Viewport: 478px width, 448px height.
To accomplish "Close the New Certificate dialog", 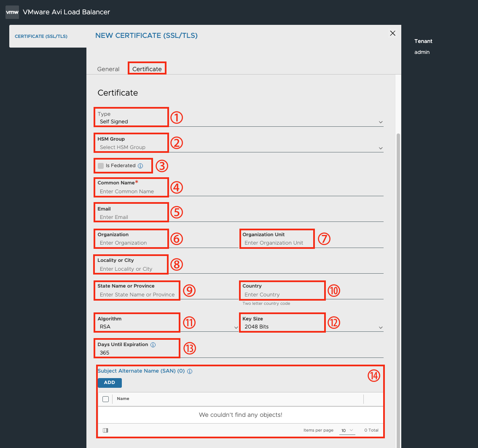I will coord(393,33).
